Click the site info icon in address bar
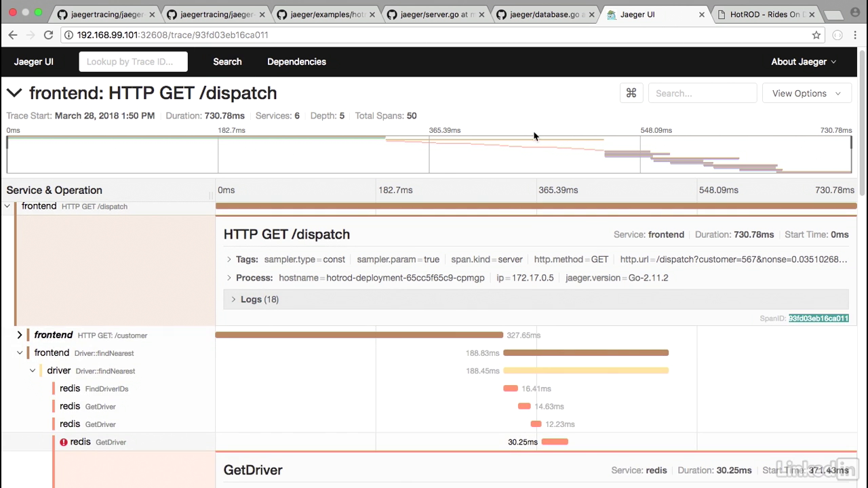This screenshot has width=868, height=488. [x=69, y=35]
